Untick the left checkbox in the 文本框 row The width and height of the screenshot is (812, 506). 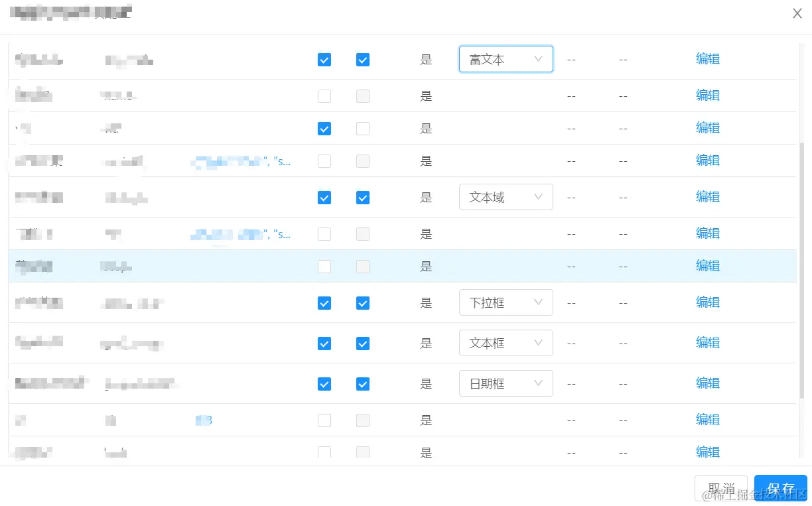point(324,344)
